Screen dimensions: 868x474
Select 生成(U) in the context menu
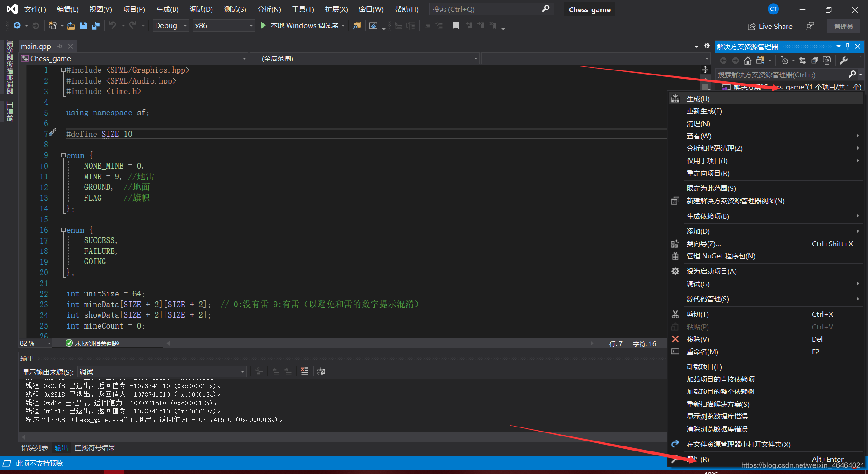(766, 99)
